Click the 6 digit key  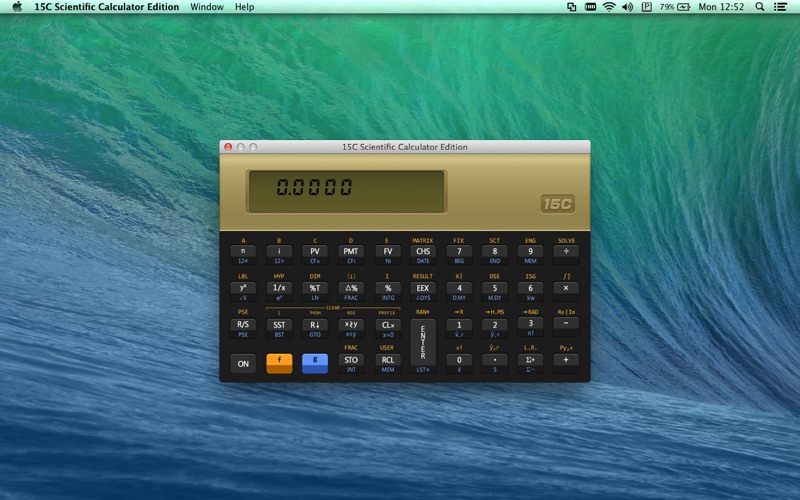[x=530, y=291]
